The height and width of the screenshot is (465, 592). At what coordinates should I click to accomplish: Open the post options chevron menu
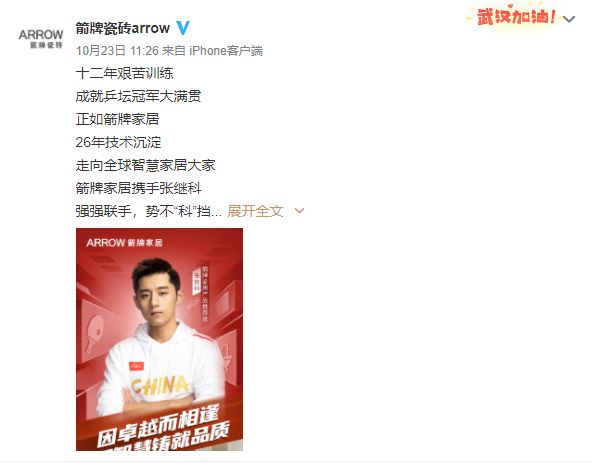tap(569, 19)
